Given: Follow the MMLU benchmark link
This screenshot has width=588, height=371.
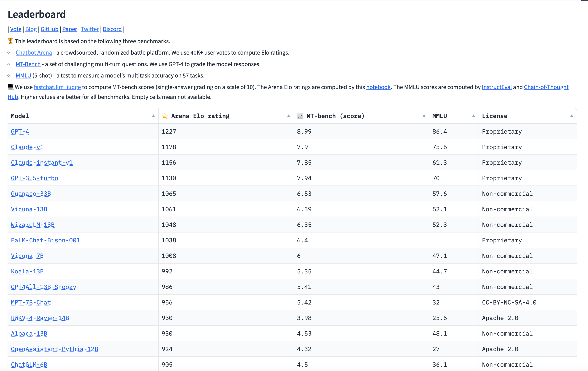Looking at the screenshot, I should pyautogui.click(x=23, y=76).
